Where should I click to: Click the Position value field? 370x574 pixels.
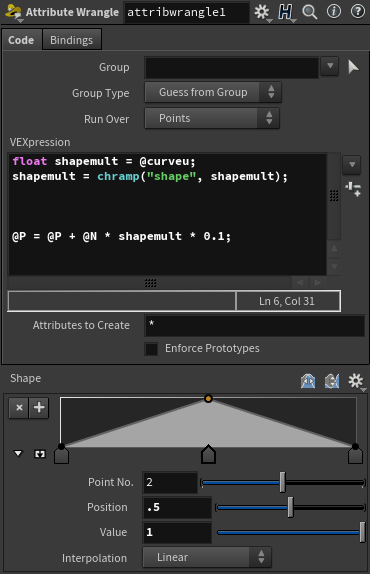point(177,507)
